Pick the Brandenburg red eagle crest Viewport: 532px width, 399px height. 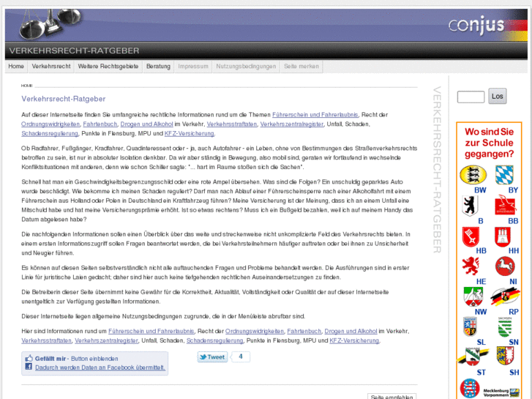[x=505, y=205]
